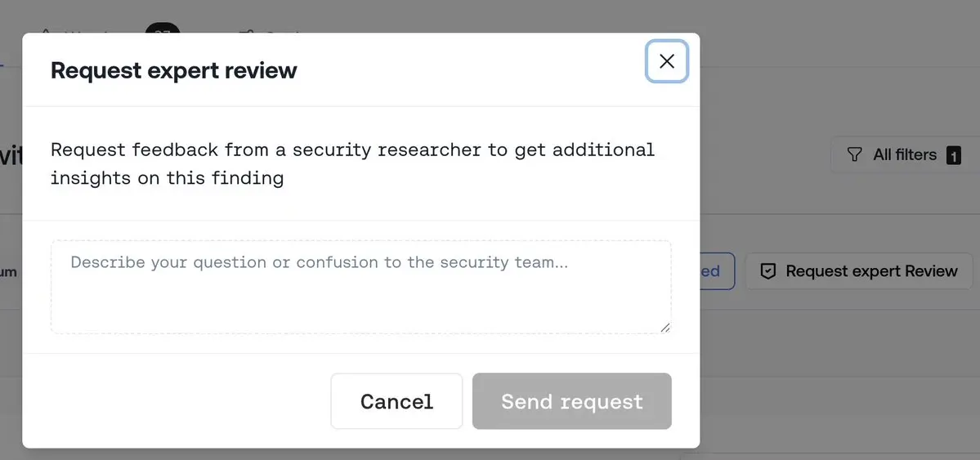This screenshot has height=460, width=980.
Task: Click the active filter count badge
Action: coord(953,155)
